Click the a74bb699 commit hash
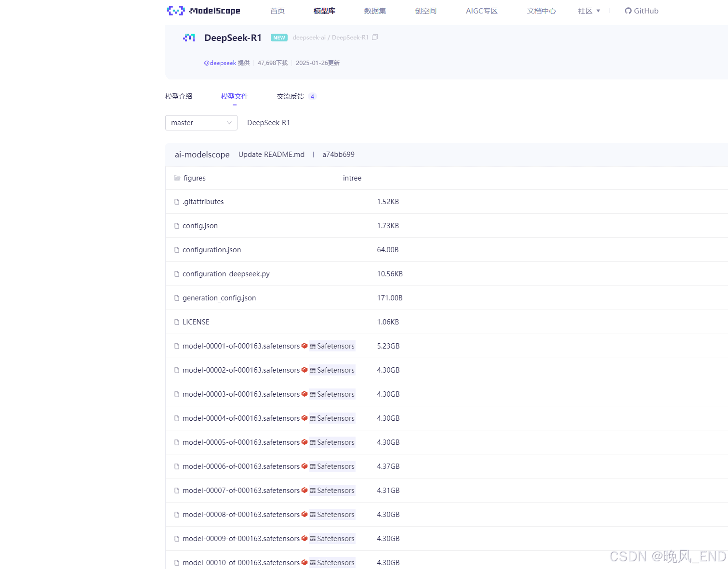This screenshot has height=569, width=728. coord(338,155)
